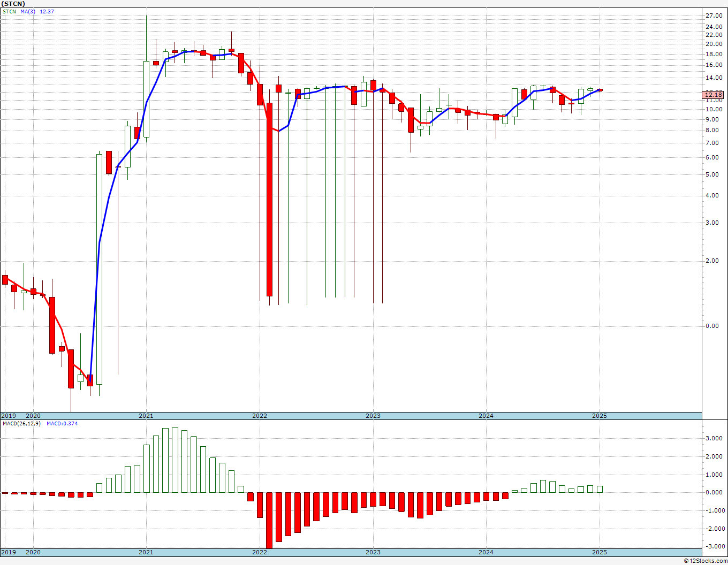This screenshot has height=565, width=728.
Task: Click the 14.00 price axis label
Action: [x=714, y=78]
